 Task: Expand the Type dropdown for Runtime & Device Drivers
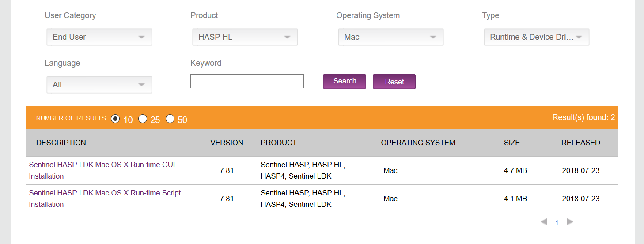[536, 37]
